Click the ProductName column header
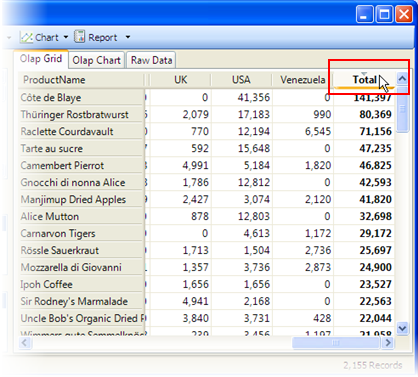Image resolution: width=418 pixels, height=377 pixels. (x=81, y=80)
